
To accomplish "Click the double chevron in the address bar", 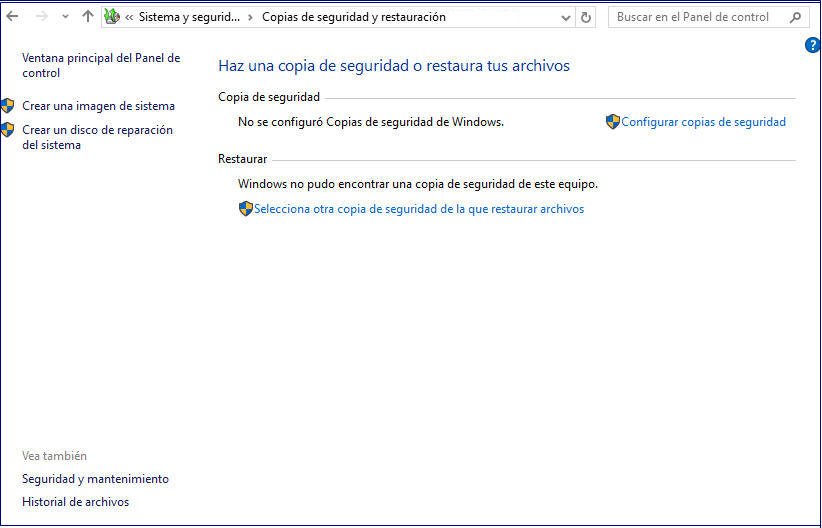I will [x=129, y=18].
